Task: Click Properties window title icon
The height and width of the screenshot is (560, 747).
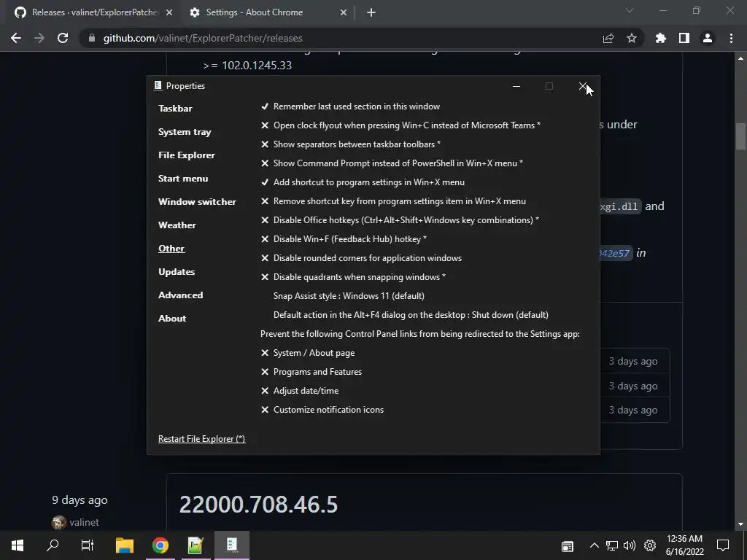Action: coord(158,86)
